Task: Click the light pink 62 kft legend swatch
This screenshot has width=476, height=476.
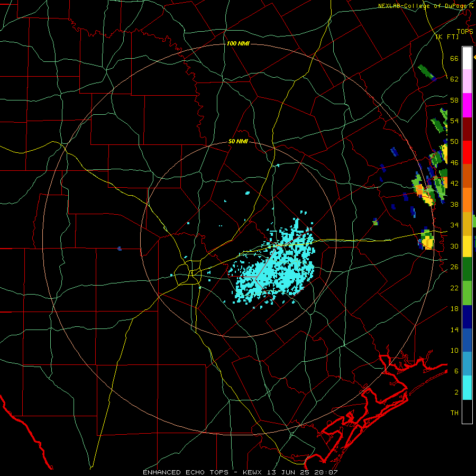Action: 467,81
